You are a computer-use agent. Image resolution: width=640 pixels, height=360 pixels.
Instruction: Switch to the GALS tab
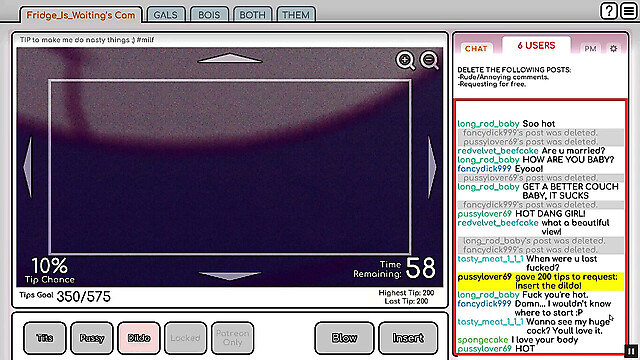[x=166, y=15]
